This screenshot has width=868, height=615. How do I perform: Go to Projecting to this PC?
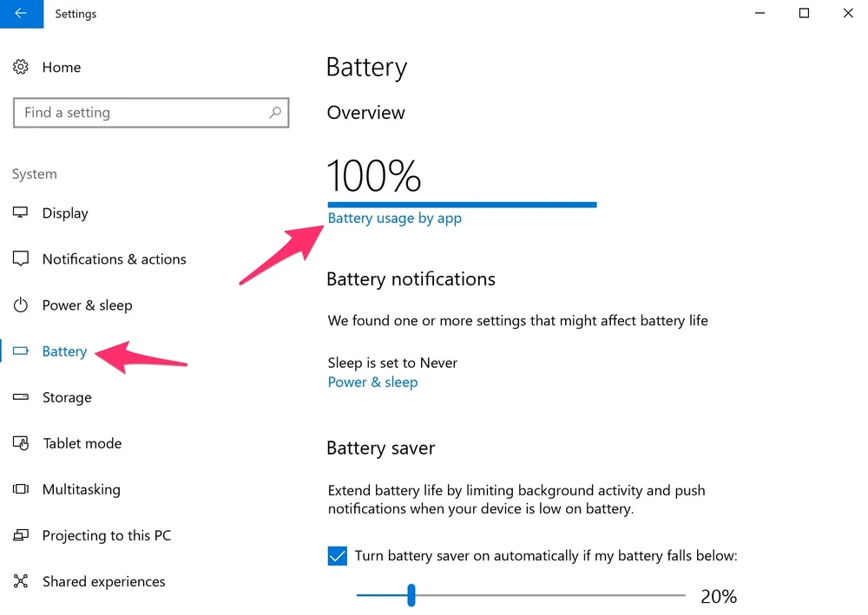click(106, 535)
